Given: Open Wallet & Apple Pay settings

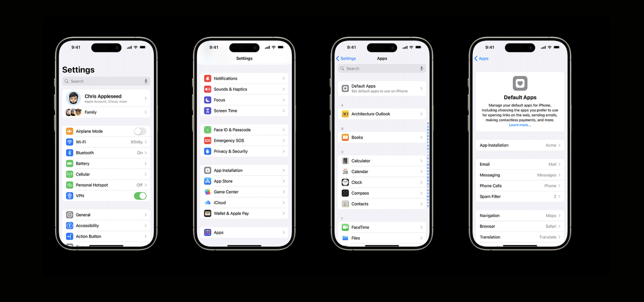Looking at the screenshot, I should (x=245, y=213).
